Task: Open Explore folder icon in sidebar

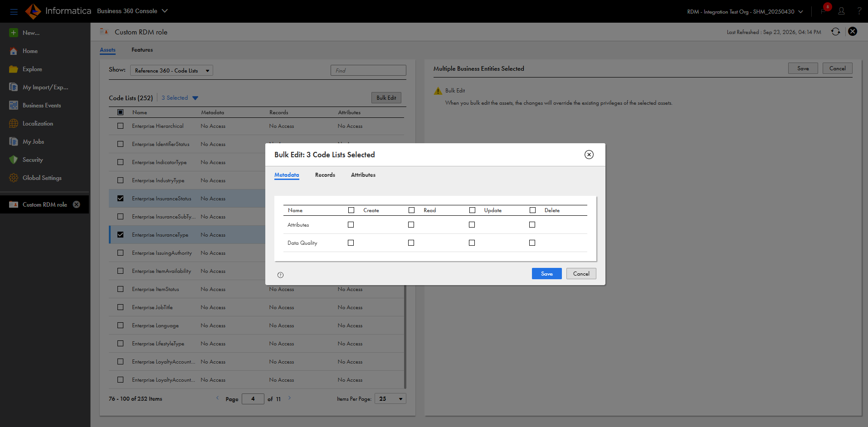Action: [14, 69]
